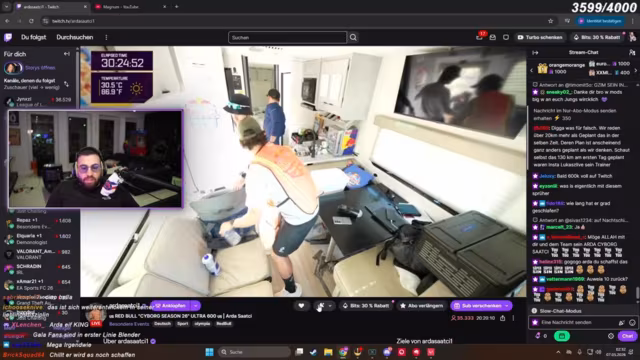This screenshot has width=640, height=360.
Task: Open the chat community users icon
Action: tap(632, 53)
